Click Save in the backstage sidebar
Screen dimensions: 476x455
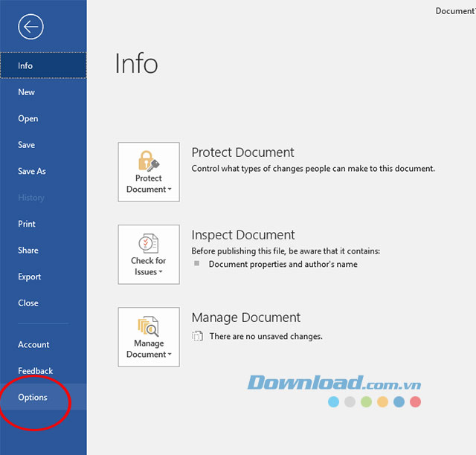coord(27,145)
